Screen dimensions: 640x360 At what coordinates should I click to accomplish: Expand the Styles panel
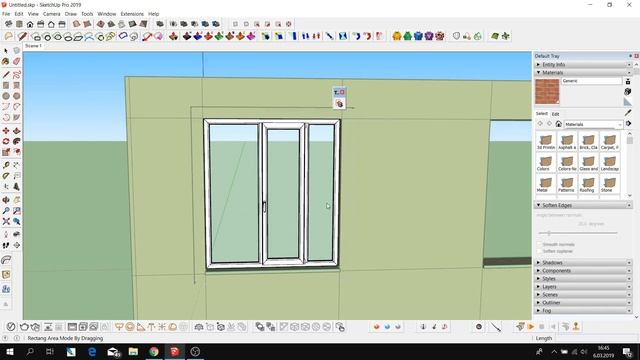(583, 278)
